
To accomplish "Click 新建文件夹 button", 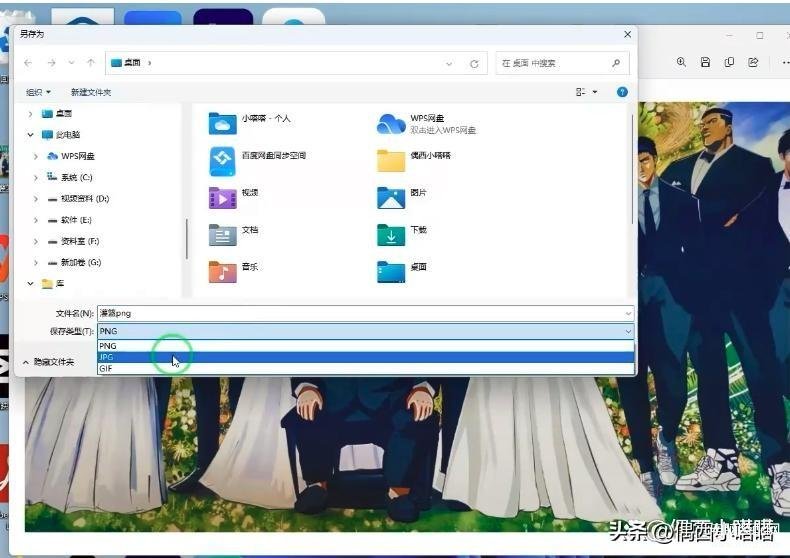I will coord(91,92).
